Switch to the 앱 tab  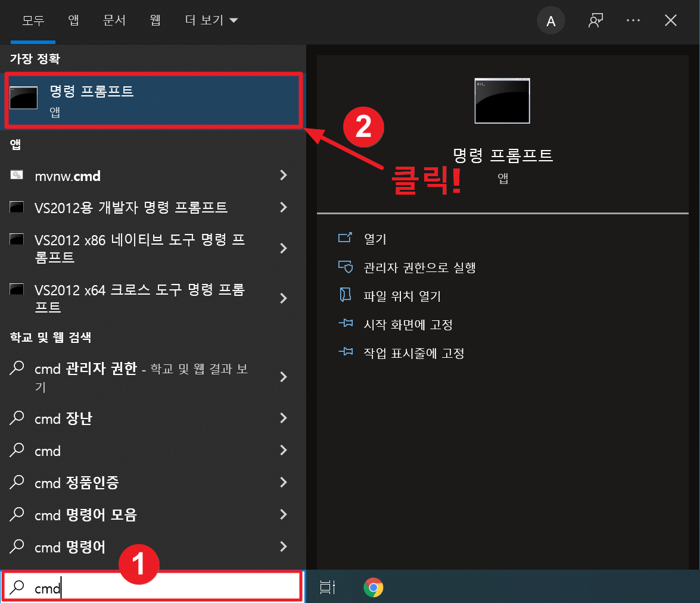73,20
